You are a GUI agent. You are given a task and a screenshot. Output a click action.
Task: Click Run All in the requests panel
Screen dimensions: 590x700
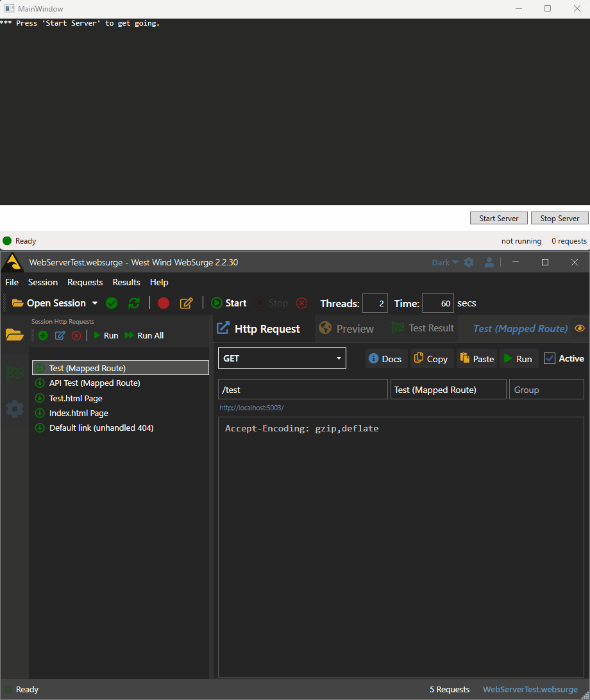pos(144,336)
